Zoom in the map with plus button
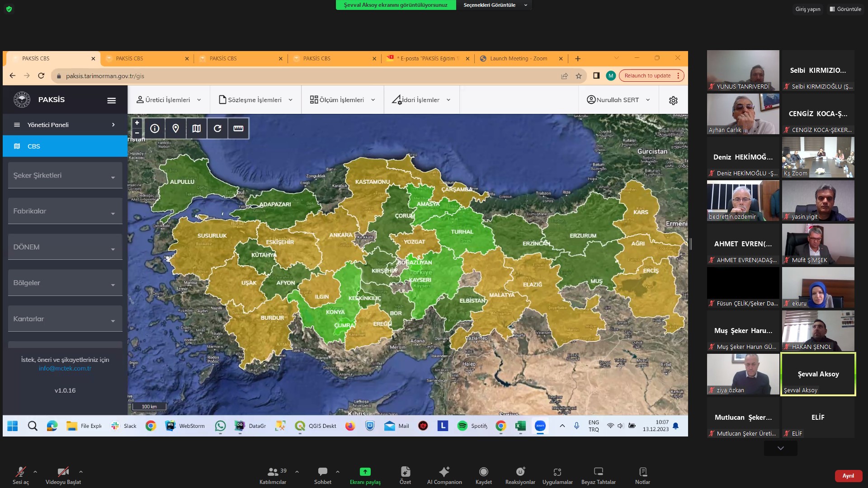Viewport: 868px width, 488px height. coord(137,123)
